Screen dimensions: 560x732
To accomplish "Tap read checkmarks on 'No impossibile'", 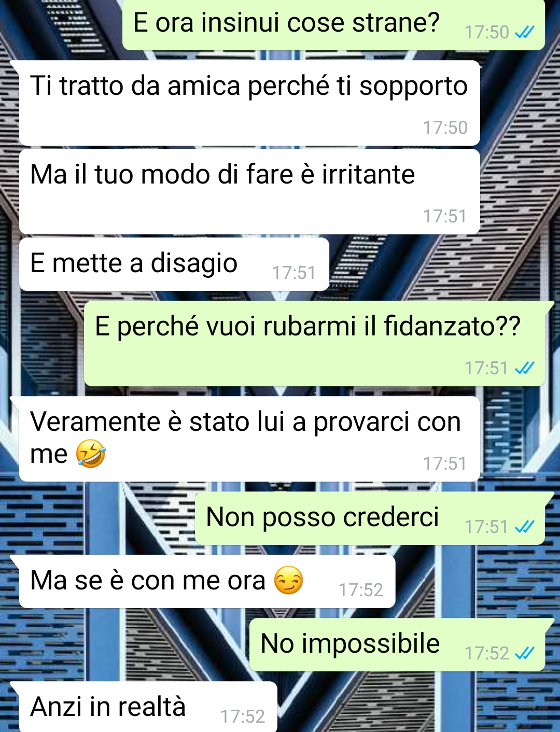I will click(524, 653).
